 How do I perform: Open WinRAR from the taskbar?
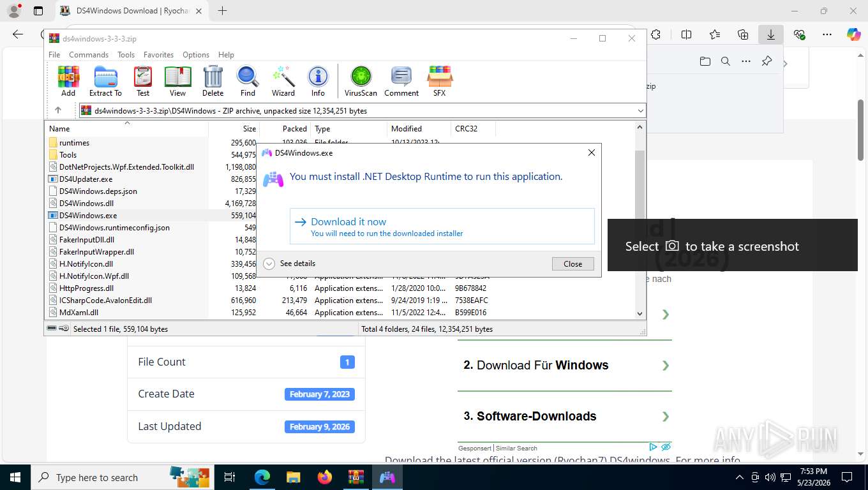pos(355,477)
